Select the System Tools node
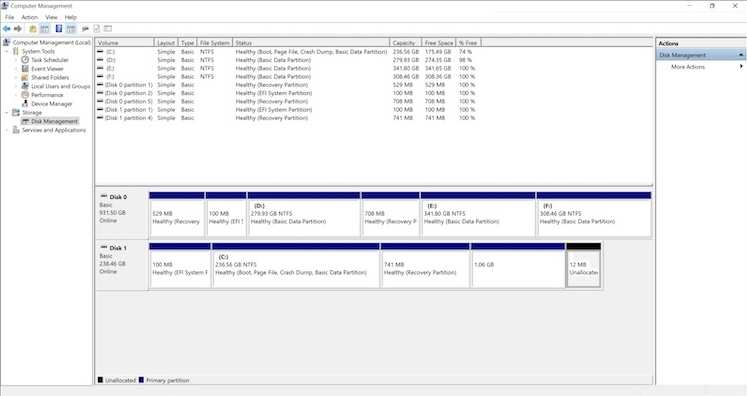Screen dimensions: 747x396 coord(38,51)
